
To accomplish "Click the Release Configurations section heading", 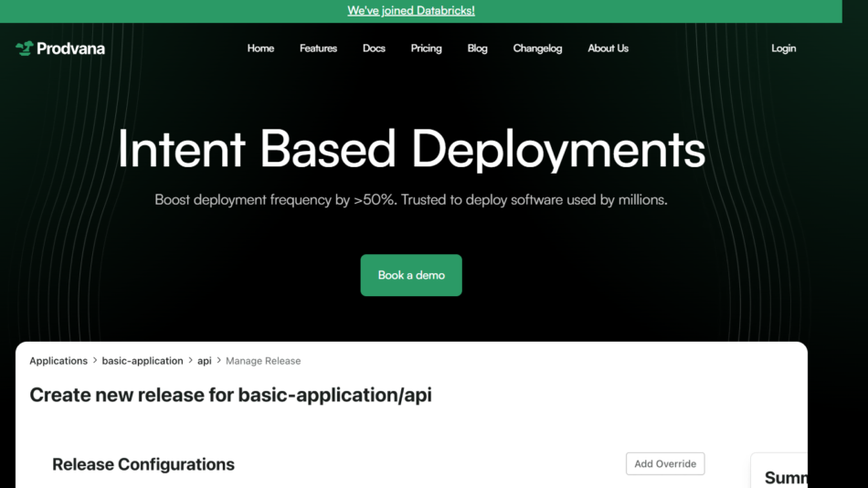I will (143, 464).
